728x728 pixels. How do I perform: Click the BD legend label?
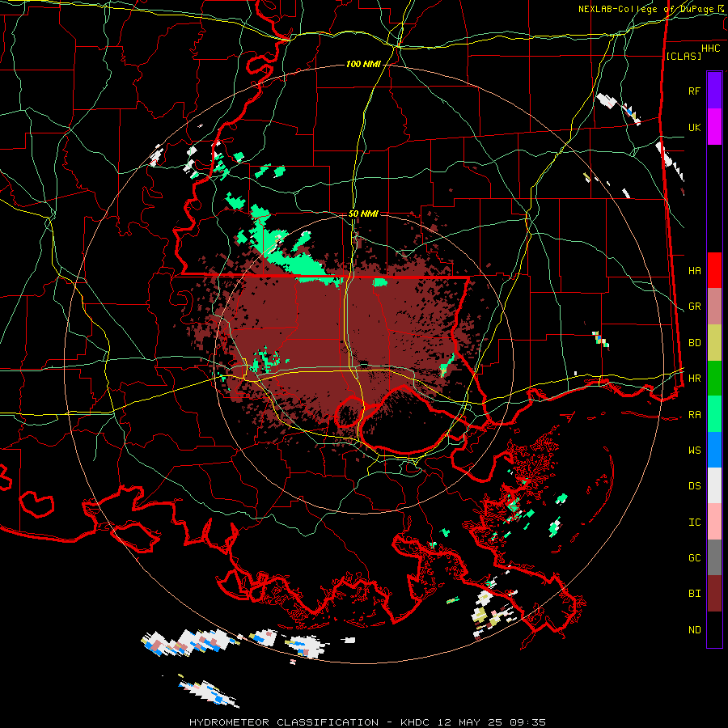(x=694, y=343)
